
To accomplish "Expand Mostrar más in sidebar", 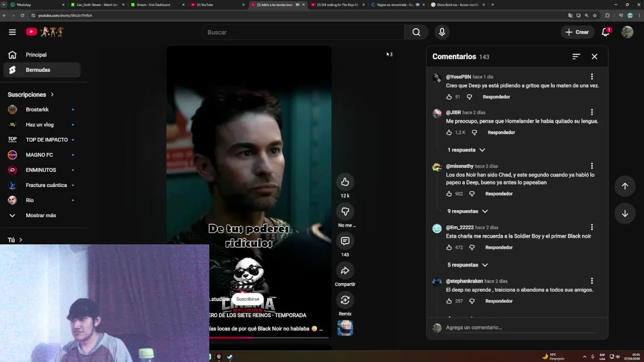I will coord(41,215).
